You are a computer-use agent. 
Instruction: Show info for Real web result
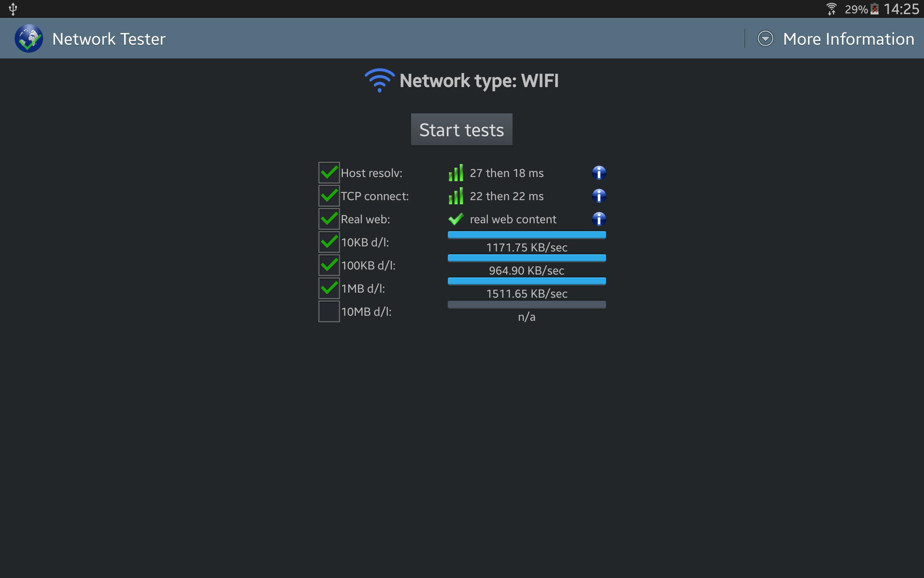pos(599,219)
